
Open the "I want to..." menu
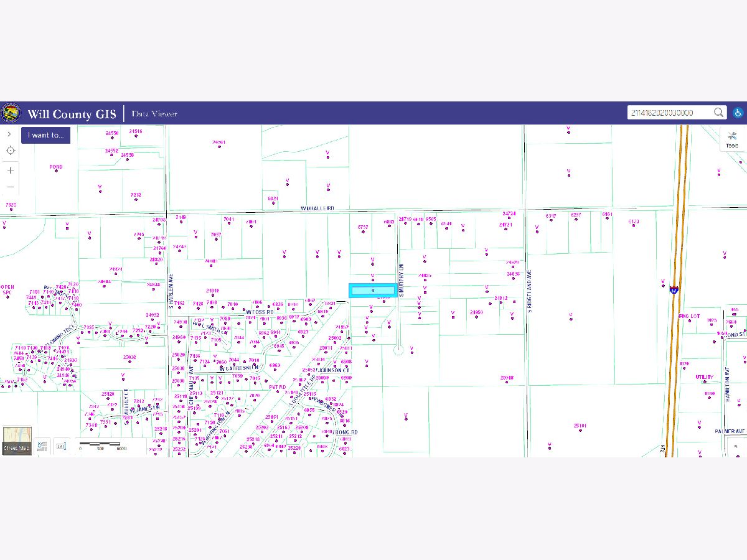tap(45, 135)
